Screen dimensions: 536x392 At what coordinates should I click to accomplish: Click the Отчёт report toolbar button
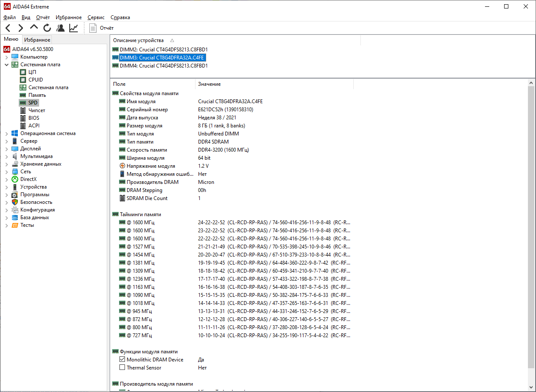tap(102, 28)
